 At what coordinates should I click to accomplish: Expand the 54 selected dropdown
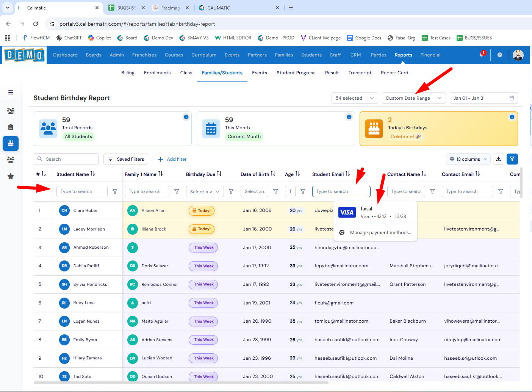click(x=354, y=98)
